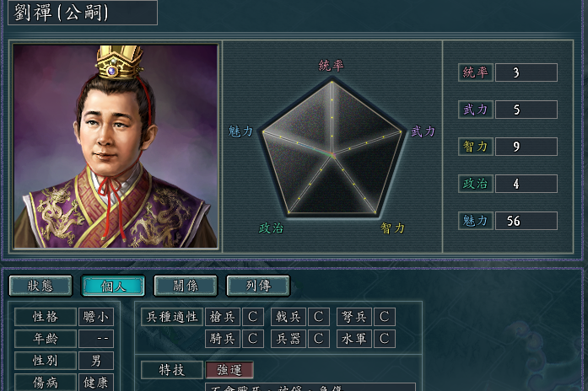
Task: Select the 智力 value box showing 9
Action: point(526,147)
